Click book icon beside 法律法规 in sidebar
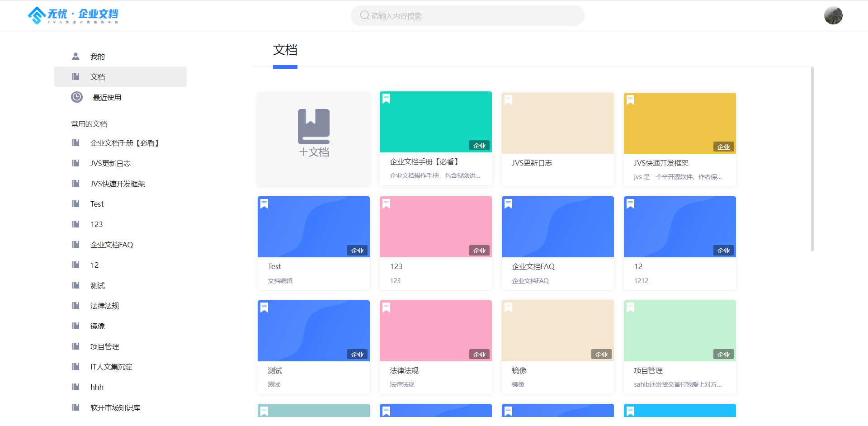Viewport: 868px width, 426px height. [75, 306]
